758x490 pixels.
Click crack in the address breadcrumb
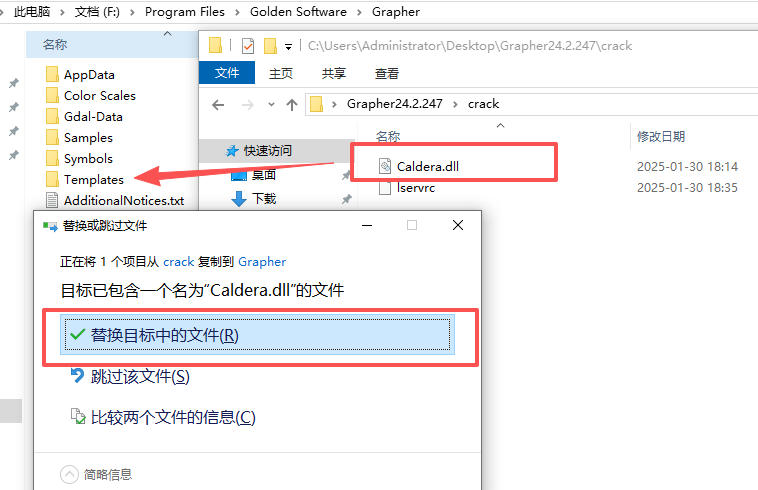click(x=483, y=104)
